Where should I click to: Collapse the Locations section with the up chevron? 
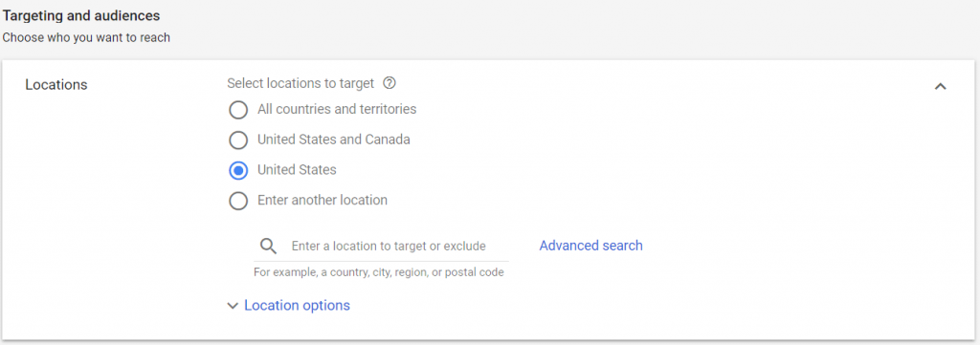pos(940,87)
